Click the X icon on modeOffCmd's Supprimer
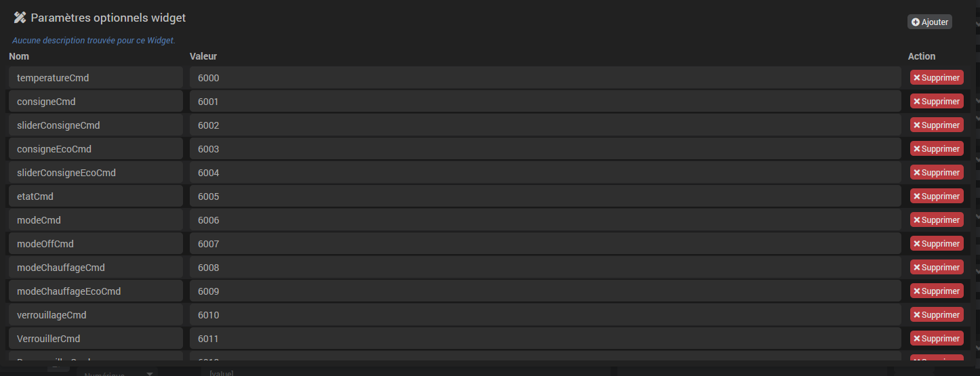Viewport: 980px width, 376px height. 917,244
